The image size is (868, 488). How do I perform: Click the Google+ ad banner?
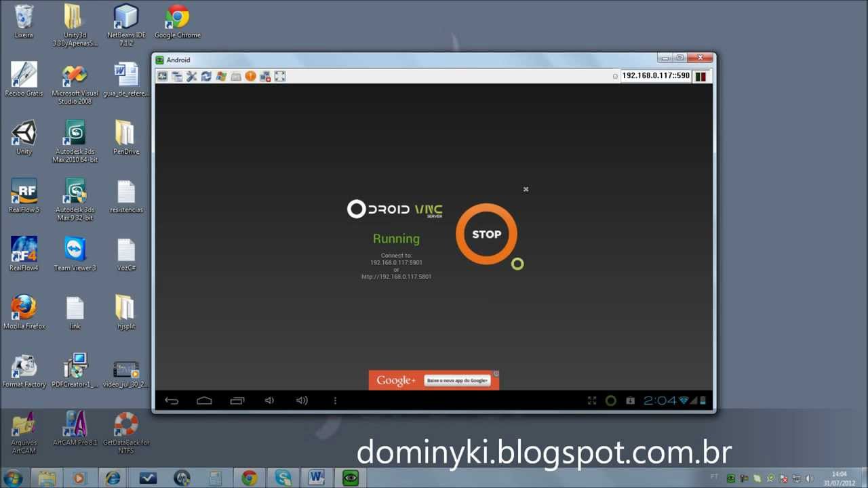click(x=434, y=380)
